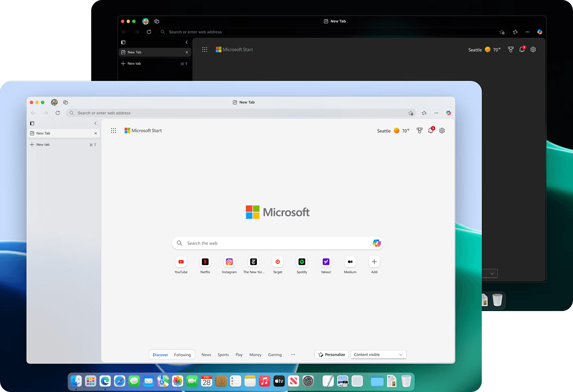Open System Settings from the Dock
Image resolution: width=573 pixels, height=392 pixels.
point(308,381)
